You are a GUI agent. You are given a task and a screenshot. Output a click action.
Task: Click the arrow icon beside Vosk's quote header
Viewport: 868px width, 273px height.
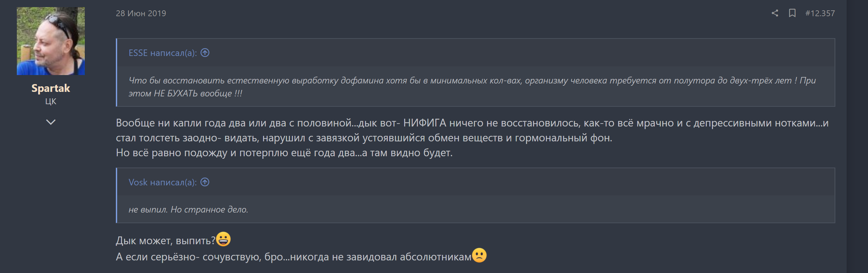point(205,182)
